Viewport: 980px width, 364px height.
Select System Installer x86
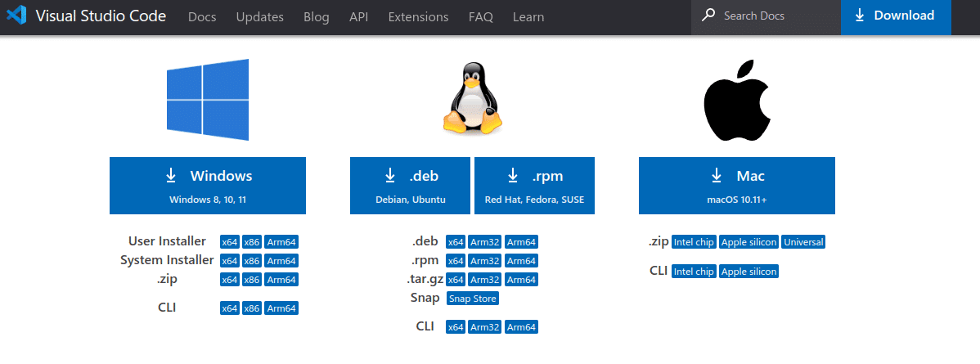click(252, 261)
